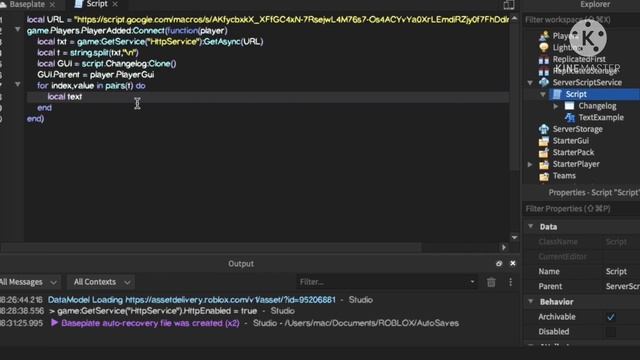The width and height of the screenshot is (640, 360).
Task: Clear output with the trash icon
Action: pyautogui.click(x=491, y=282)
